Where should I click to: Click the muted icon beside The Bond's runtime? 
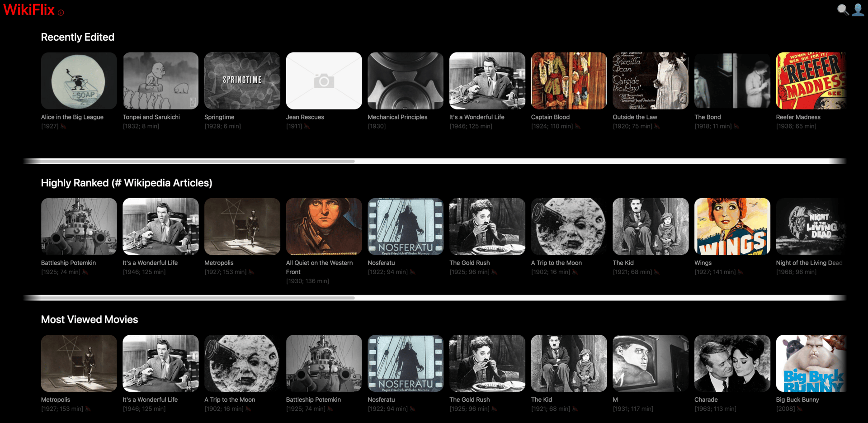pyautogui.click(x=736, y=126)
